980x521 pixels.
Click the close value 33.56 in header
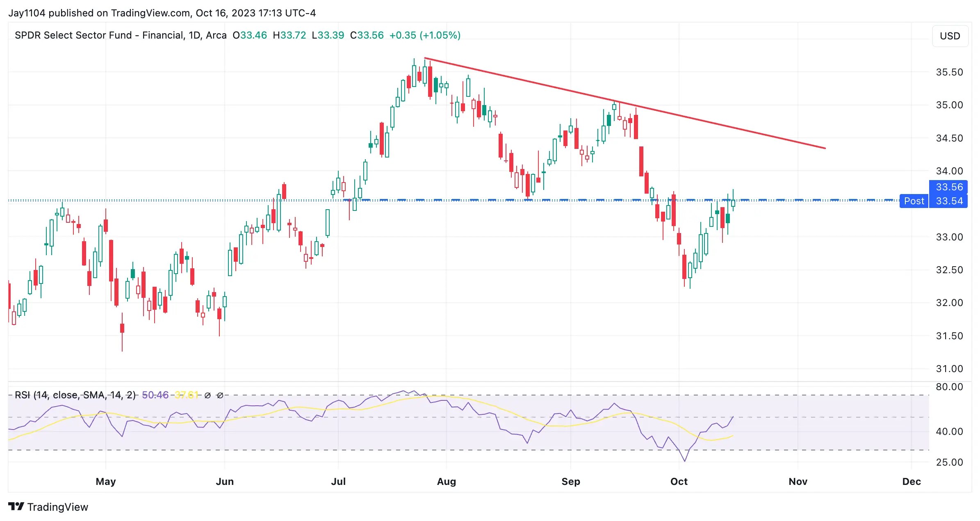370,35
